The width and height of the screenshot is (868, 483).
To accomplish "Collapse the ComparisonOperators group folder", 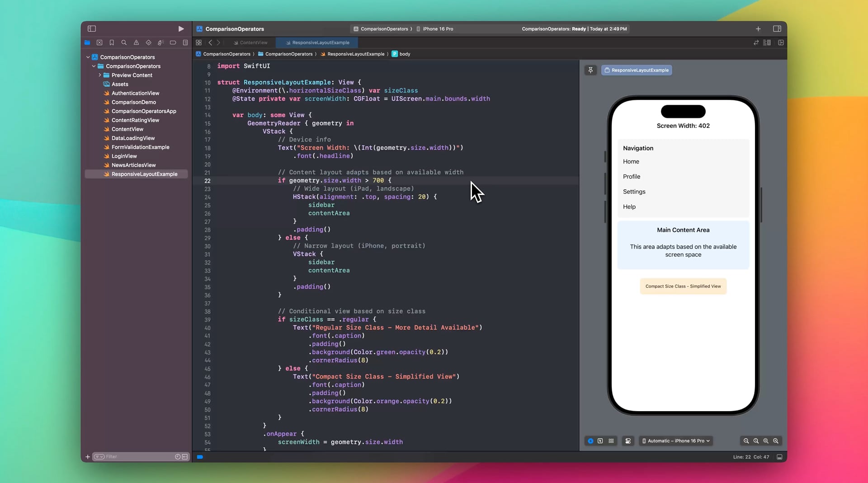I will pyautogui.click(x=94, y=66).
